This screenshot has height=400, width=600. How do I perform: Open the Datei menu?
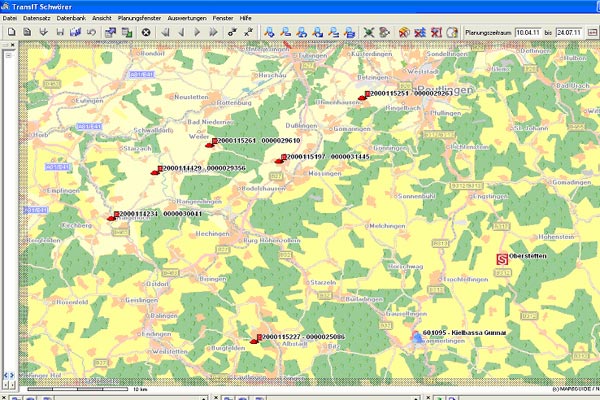point(11,19)
